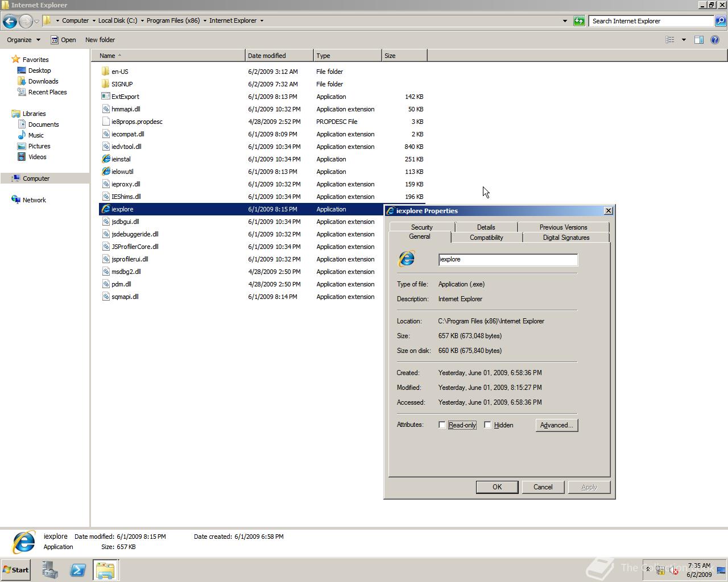The width and height of the screenshot is (728, 582).
Task: Refresh the Internet Explorer folder view
Action: pyautogui.click(x=579, y=21)
